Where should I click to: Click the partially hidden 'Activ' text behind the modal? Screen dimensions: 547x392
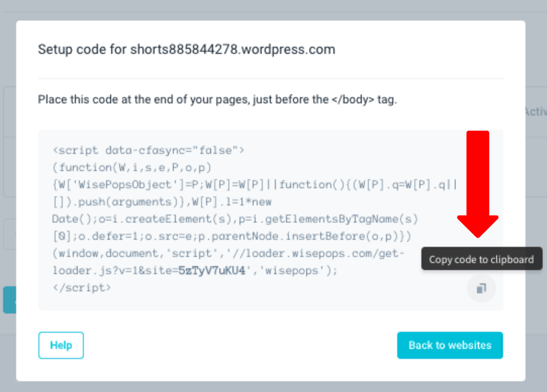[x=534, y=111]
